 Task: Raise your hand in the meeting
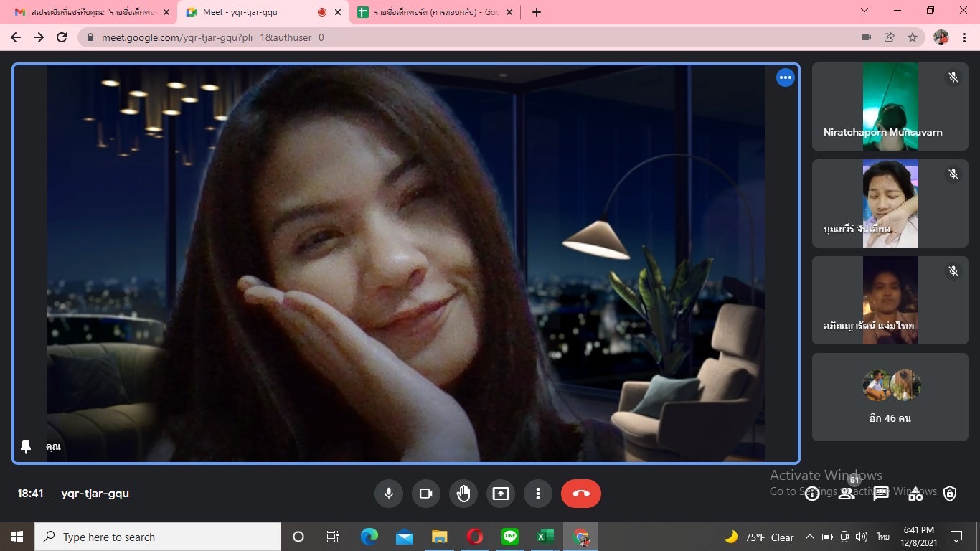point(463,494)
